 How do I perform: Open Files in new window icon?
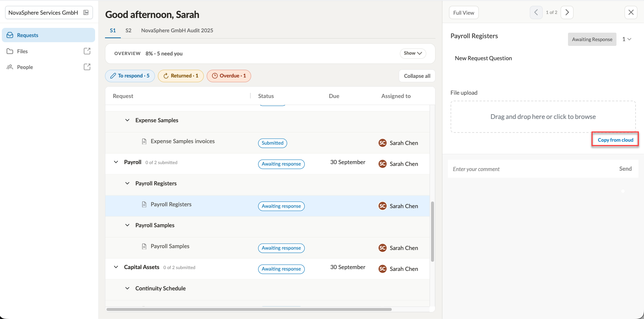pos(87,51)
